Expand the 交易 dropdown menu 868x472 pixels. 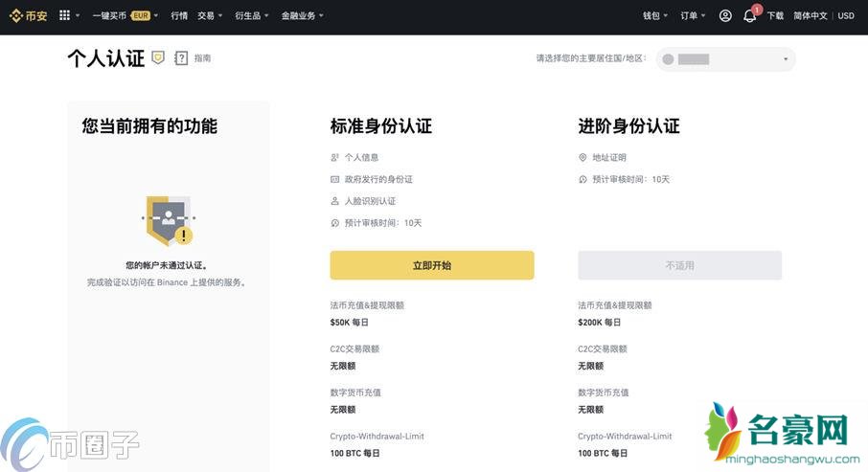pos(210,15)
